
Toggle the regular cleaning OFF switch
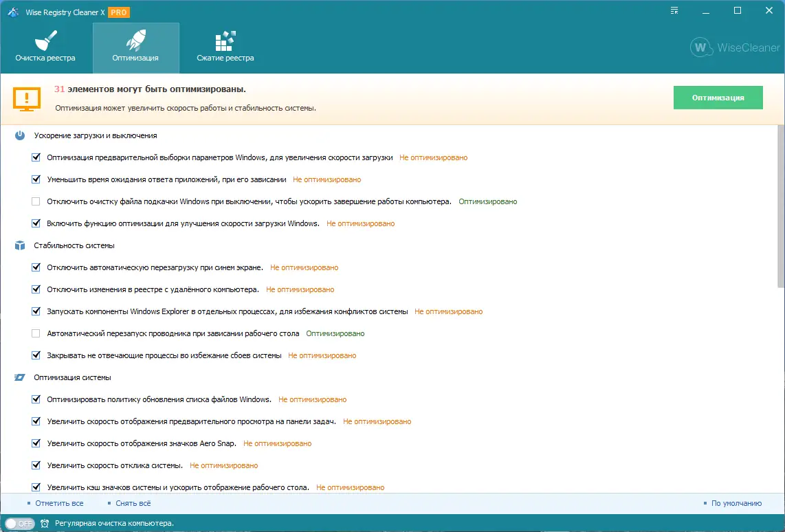(x=19, y=524)
